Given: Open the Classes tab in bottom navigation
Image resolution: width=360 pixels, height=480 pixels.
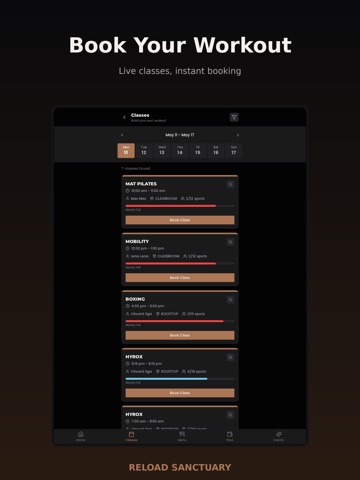Looking at the screenshot, I should (131, 436).
